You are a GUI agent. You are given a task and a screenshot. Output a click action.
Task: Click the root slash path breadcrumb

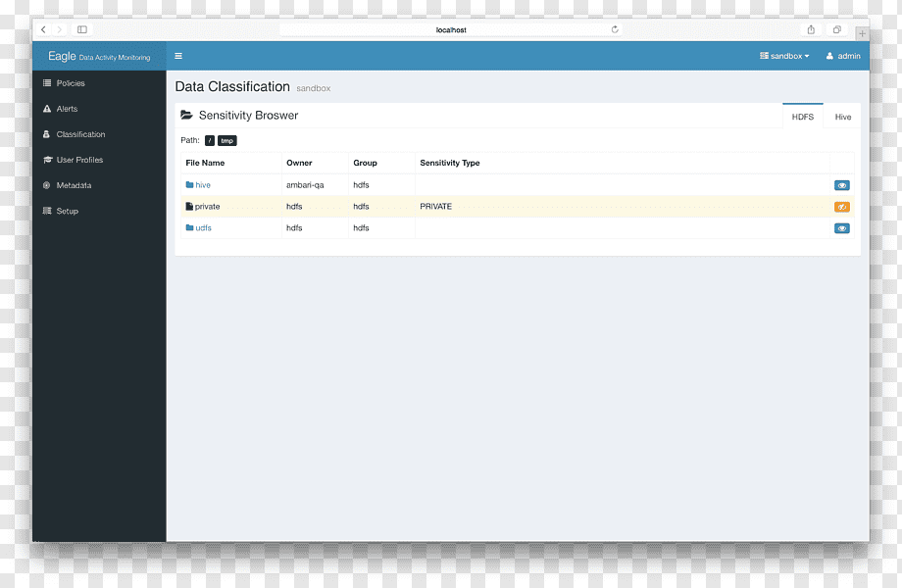point(210,141)
